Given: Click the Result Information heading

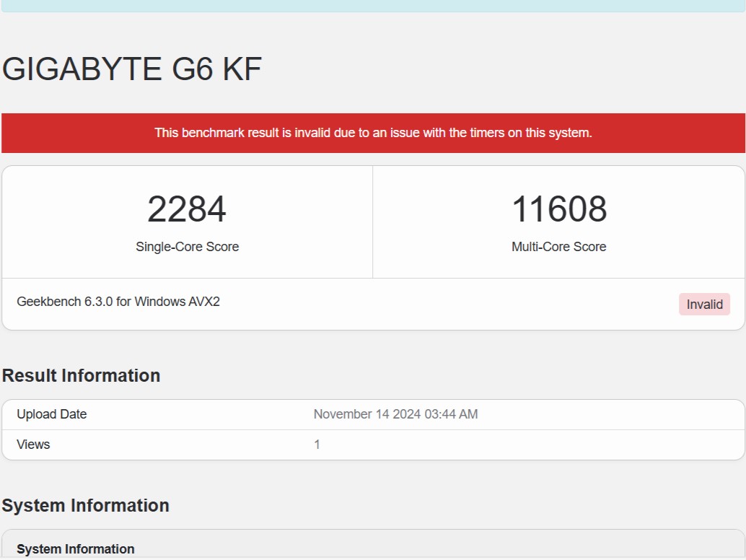Looking at the screenshot, I should (x=81, y=375).
